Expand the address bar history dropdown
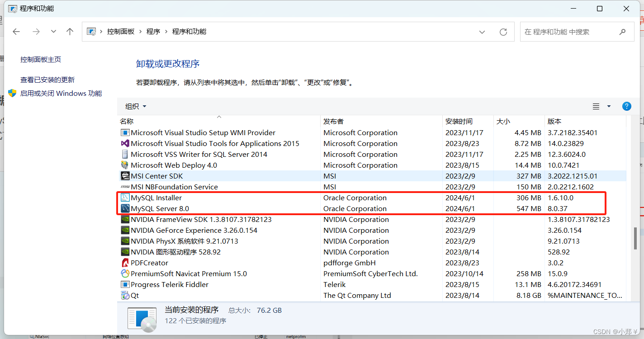Screen dimensions: 644x339 click(482, 32)
